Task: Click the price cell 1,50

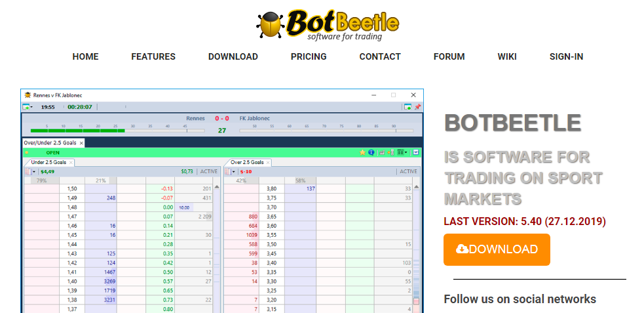Action: pyautogui.click(x=72, y=189)
